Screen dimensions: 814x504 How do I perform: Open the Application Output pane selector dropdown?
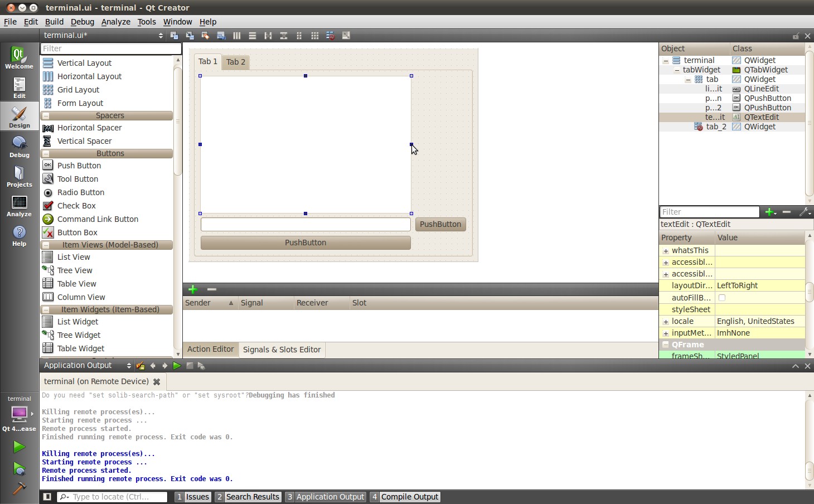88,366
